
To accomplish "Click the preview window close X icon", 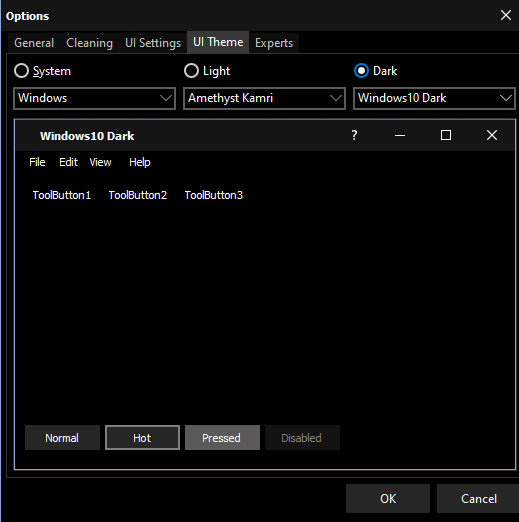I will coord(492,135).
